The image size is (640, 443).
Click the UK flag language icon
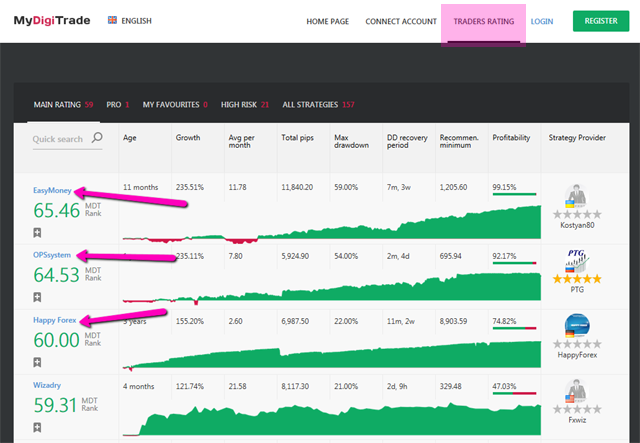click(112, 20)
